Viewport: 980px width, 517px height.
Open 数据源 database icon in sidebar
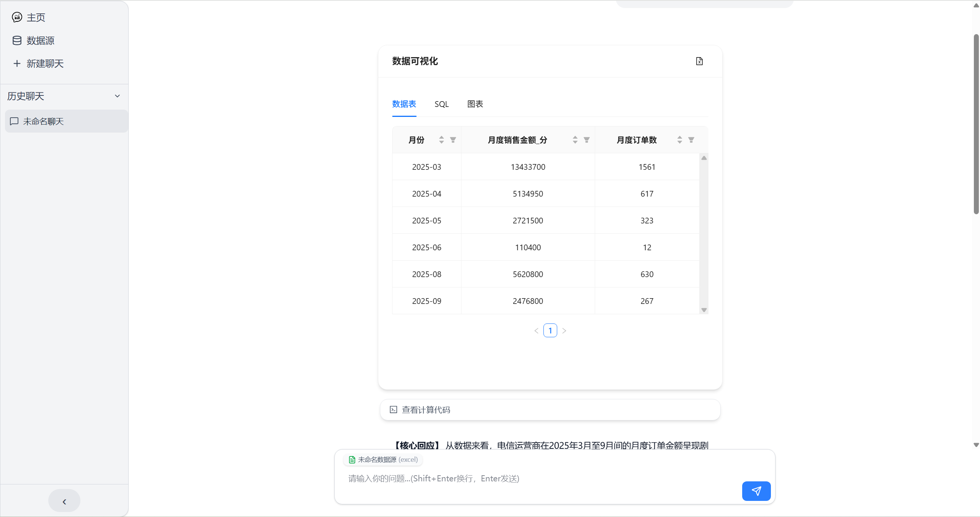point(17,41)
